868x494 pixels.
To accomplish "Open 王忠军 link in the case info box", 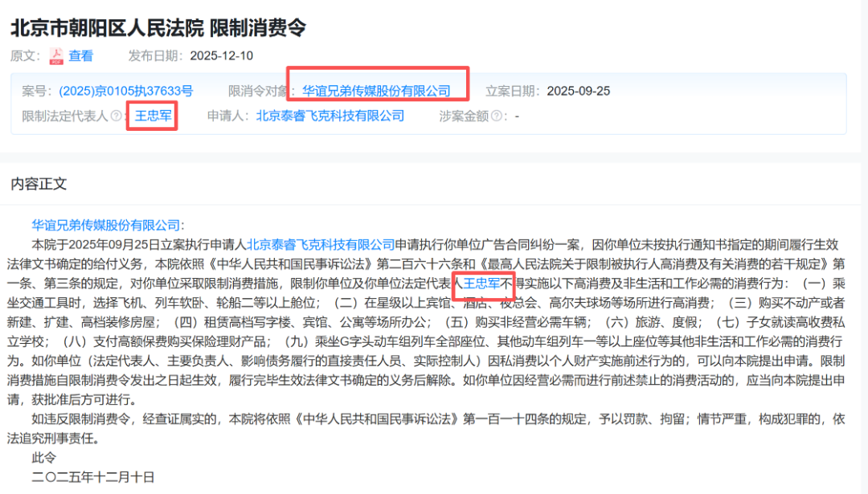I will click(154, 116).
